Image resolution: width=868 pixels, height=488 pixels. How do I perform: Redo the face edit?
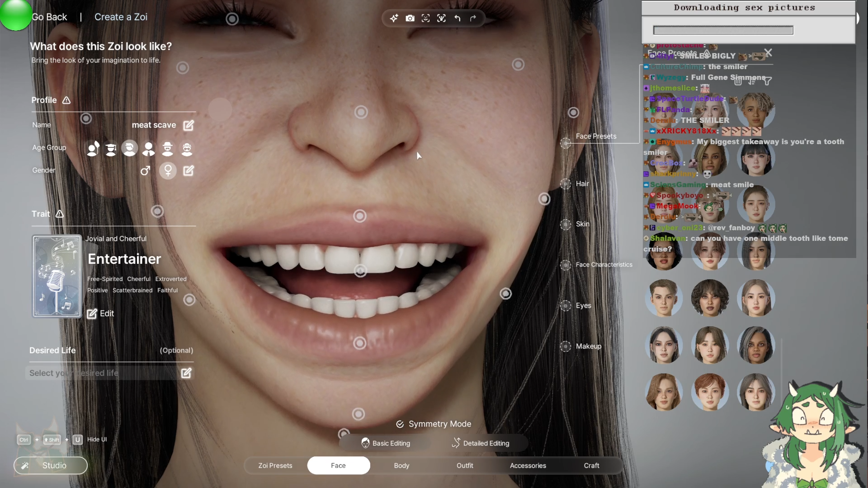473,18
